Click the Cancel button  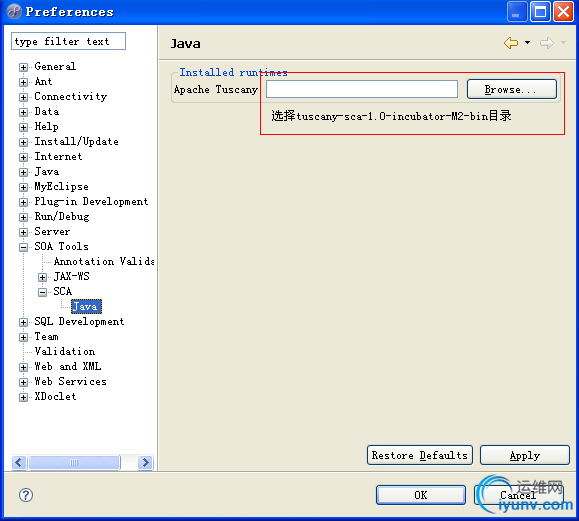coord(519,495)
